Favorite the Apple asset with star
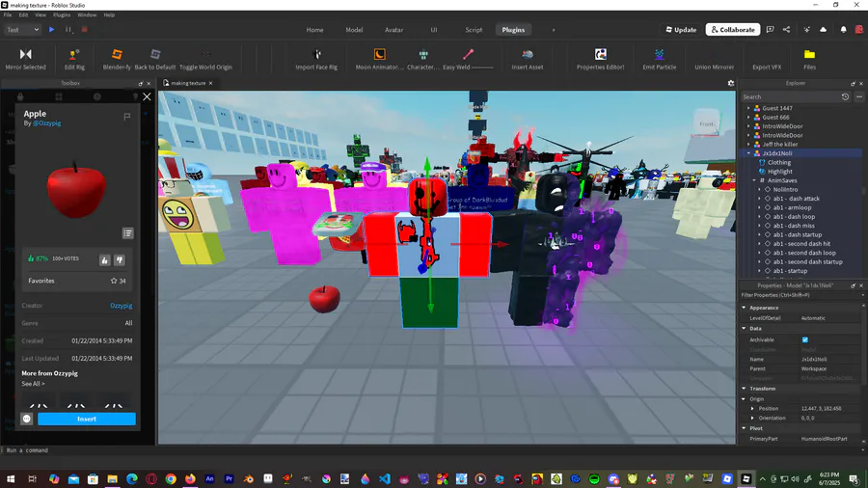The height and width of the screenshot is (488, 868). pyautogui.click(x=114, y=281)
